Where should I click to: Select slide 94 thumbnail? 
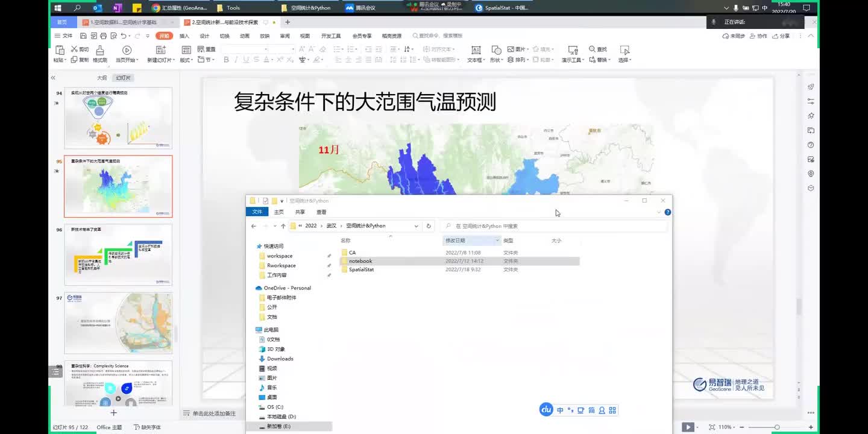click(x=118, y=118)
